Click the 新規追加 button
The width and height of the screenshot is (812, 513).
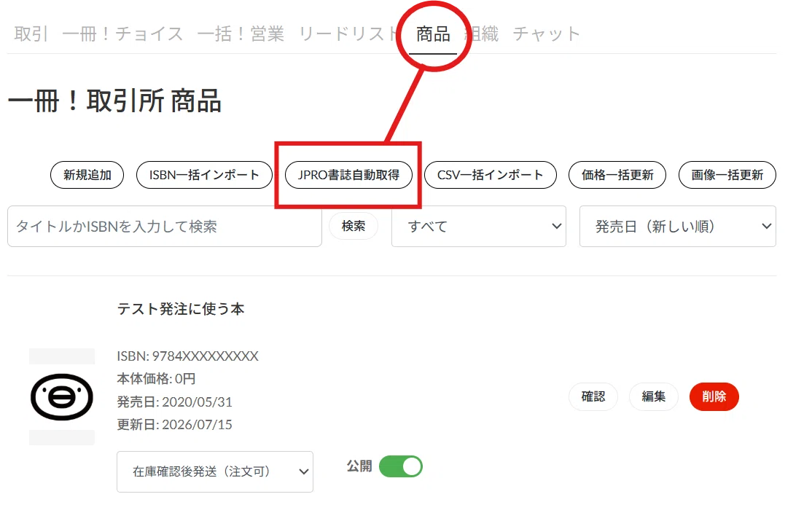(x=87, y=175)
